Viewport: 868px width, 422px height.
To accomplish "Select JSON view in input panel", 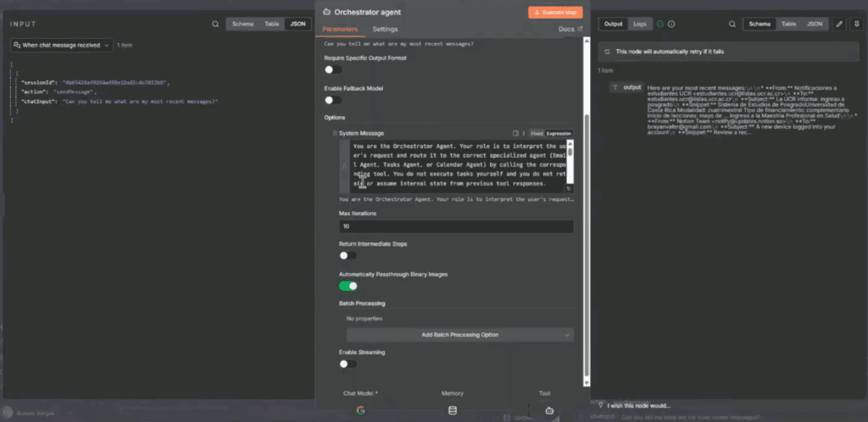I will coord(298,24).
